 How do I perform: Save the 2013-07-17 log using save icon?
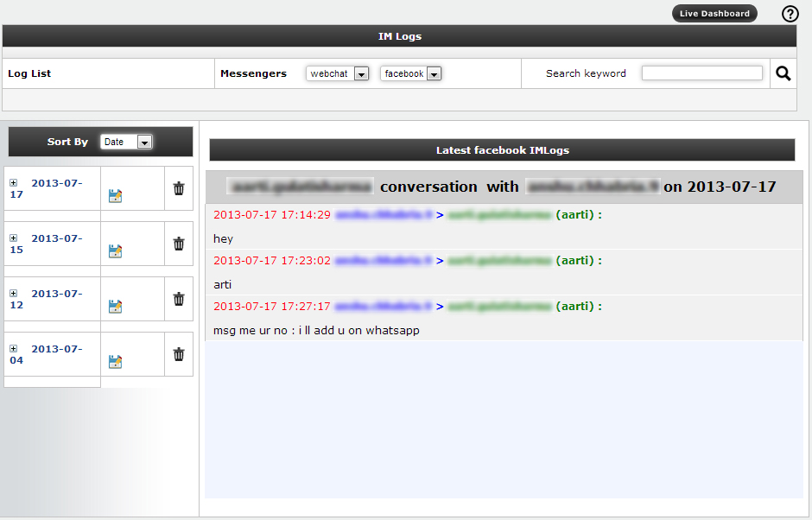[115, 196]
